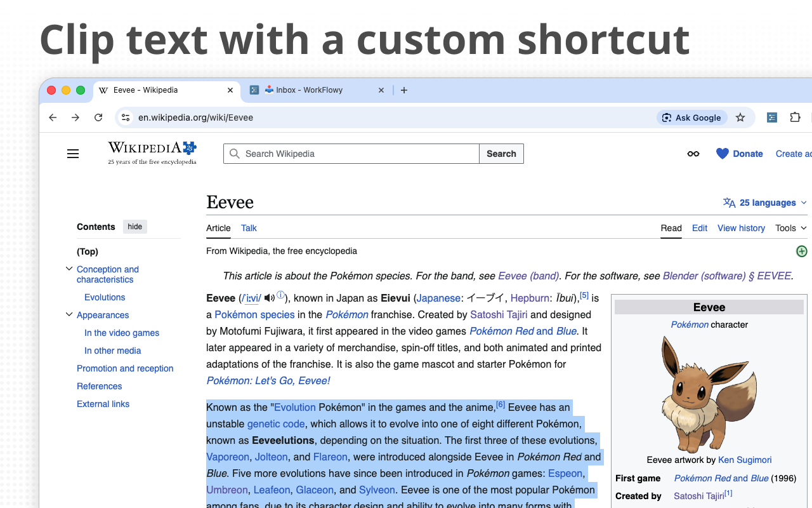Play the Eevee pronunciation audio icon
The height and width of the screenshot is (508, 812).
270,298
